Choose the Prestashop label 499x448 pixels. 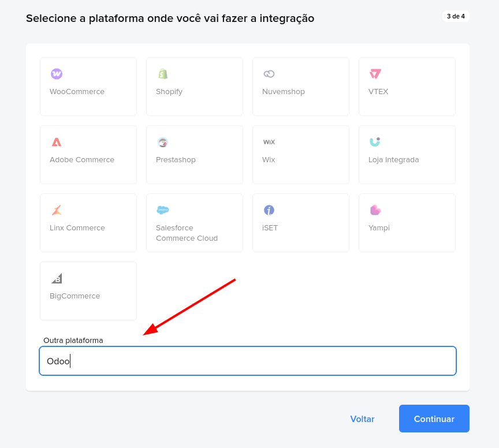click(176, 160)
